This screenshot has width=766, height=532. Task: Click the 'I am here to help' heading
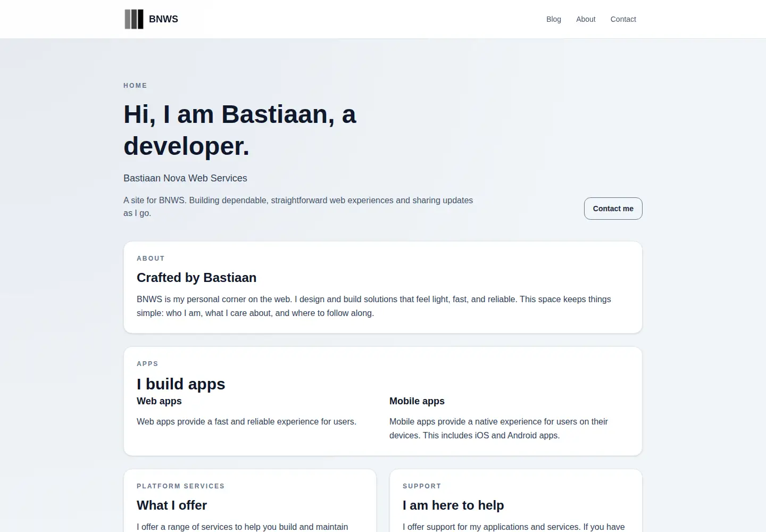(x=453, y=505)
